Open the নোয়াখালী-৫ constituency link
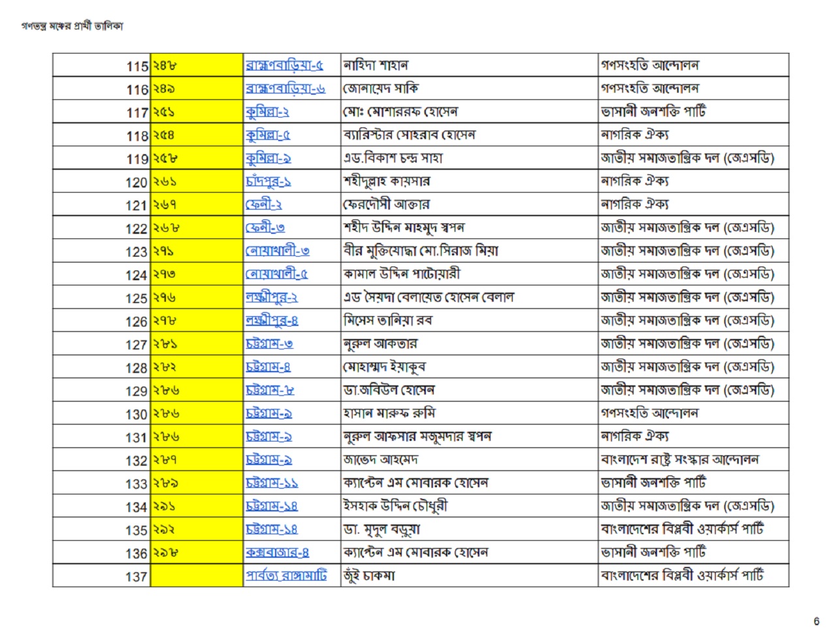The width and height of the screenshot is (836, 644). (277, 274)
